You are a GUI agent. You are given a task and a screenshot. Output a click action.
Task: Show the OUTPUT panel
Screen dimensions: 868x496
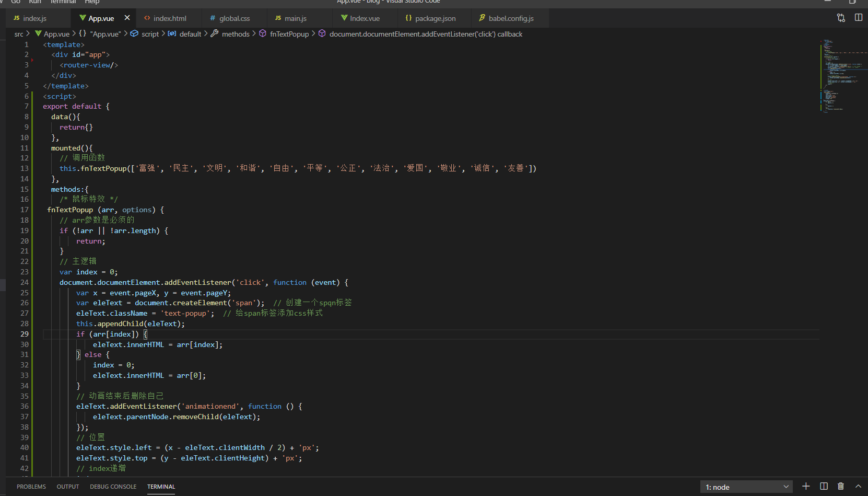68,487
